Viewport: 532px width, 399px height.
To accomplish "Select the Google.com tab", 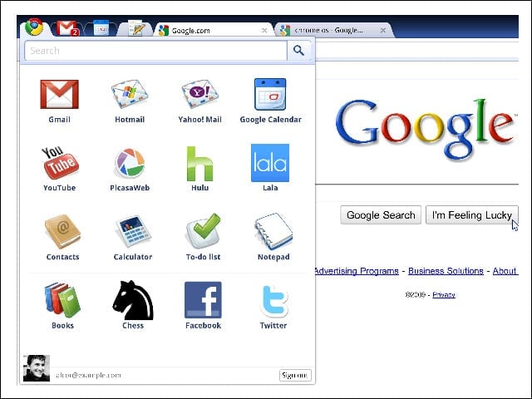I will 214,30.
